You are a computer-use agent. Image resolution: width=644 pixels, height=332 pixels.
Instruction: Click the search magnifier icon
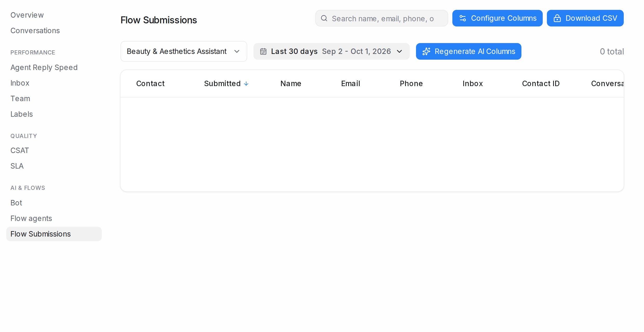tap(324, 18)
